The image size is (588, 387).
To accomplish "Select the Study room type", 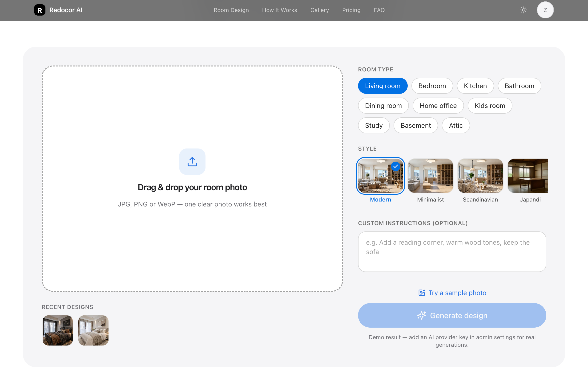I will [x=374, y=125].
